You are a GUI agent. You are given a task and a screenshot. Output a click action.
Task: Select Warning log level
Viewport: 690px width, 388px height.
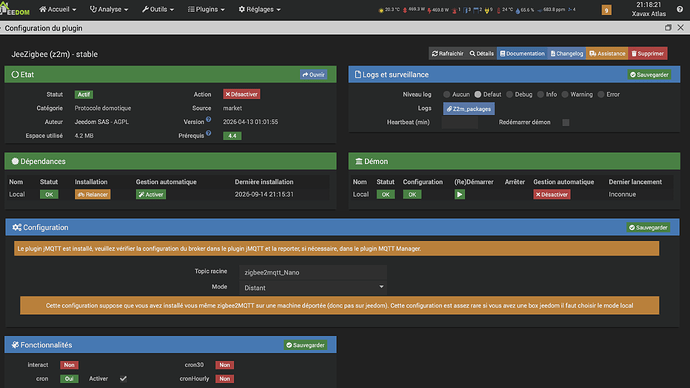pyautogui.click(x=565, y=95)
